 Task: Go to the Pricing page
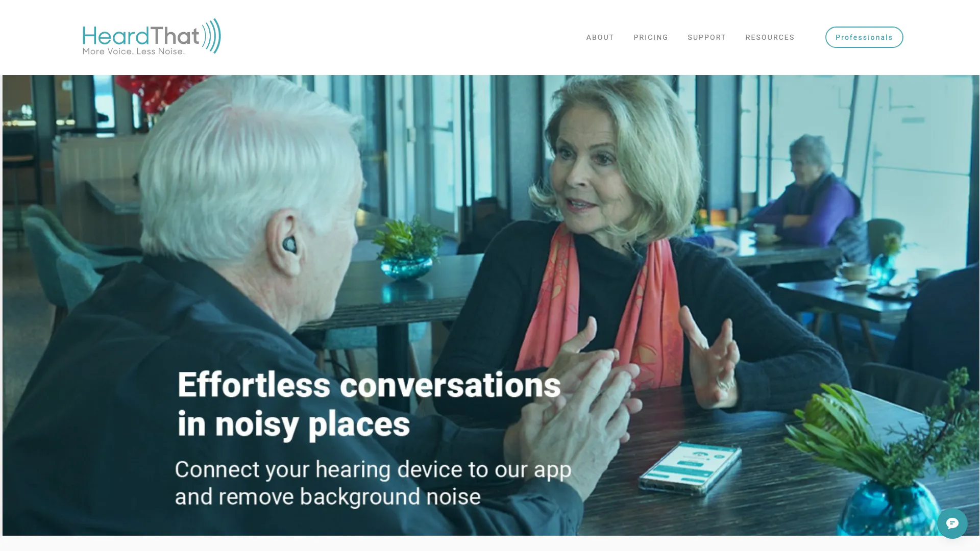pos(650,37)
